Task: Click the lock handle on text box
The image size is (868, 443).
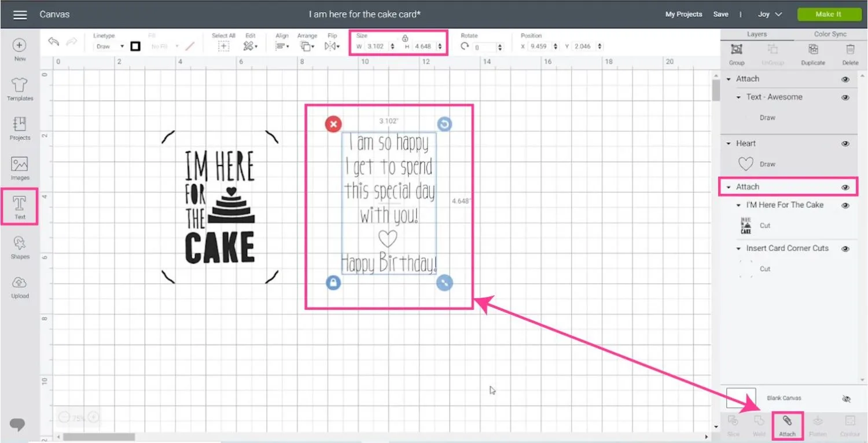Action: click(333, 283)
